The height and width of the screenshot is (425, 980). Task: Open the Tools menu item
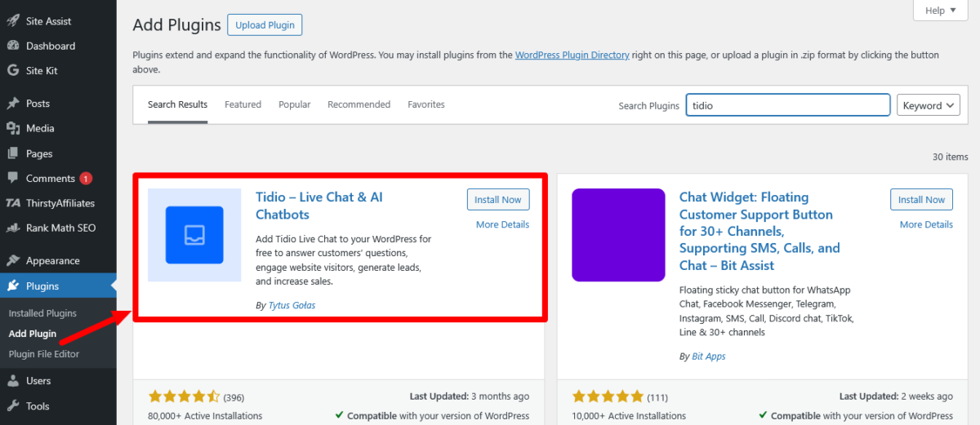point(38,406)
